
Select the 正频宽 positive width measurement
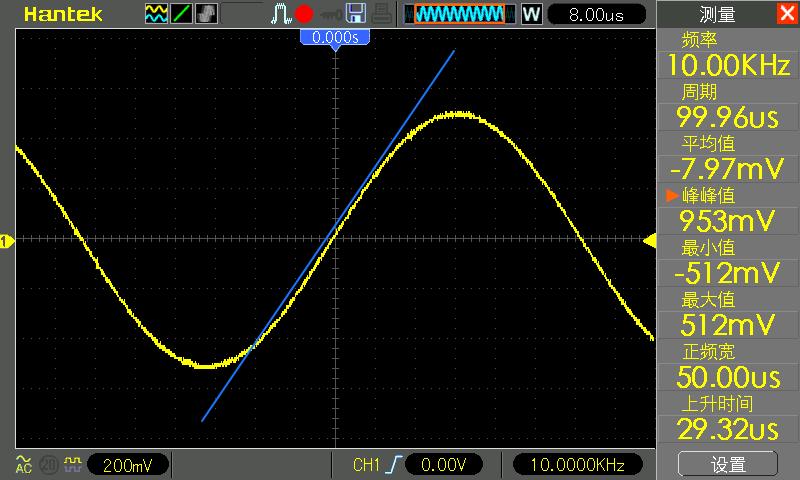click(708, 351)
